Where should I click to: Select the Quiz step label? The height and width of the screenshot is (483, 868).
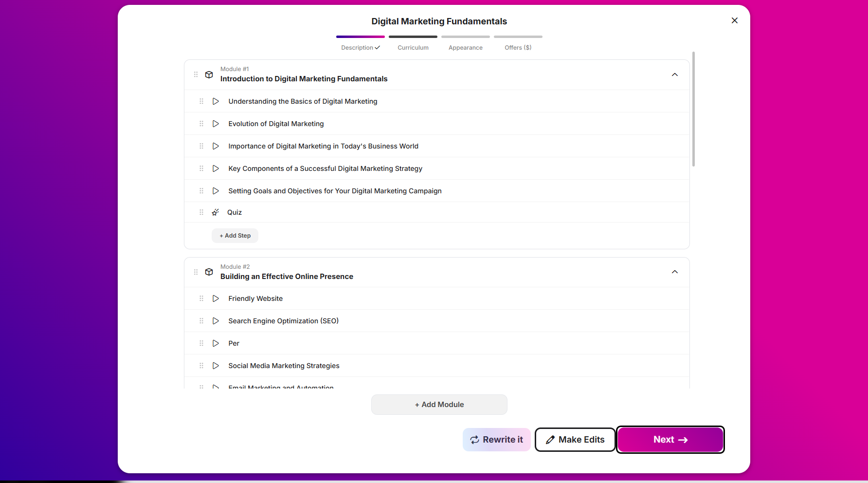(235, 212)
